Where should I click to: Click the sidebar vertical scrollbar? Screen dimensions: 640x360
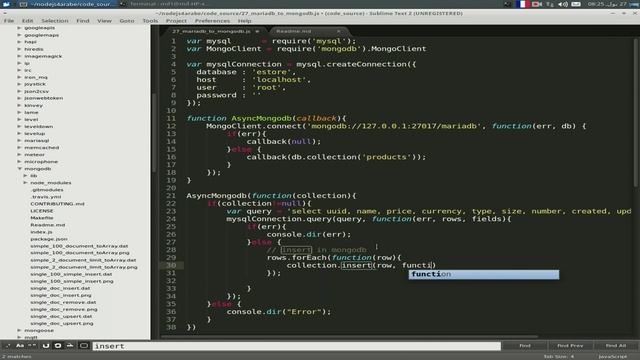click(x=154, y=133)
